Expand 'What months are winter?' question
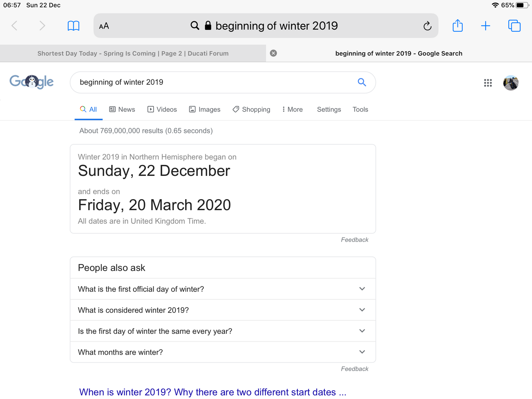This screenshot has width=532, height=399. (223, 352)
